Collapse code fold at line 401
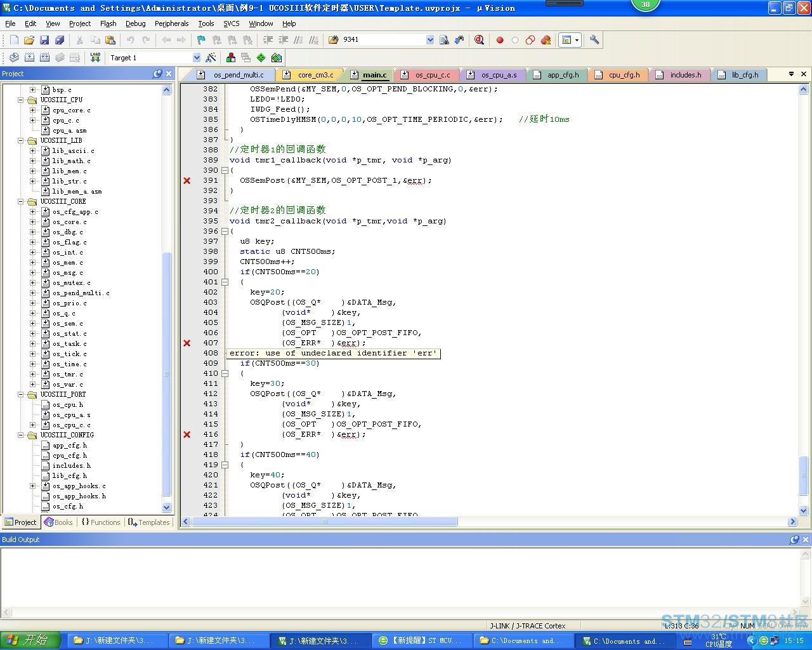Screen dimensions: 812x650 pos(225,282)
